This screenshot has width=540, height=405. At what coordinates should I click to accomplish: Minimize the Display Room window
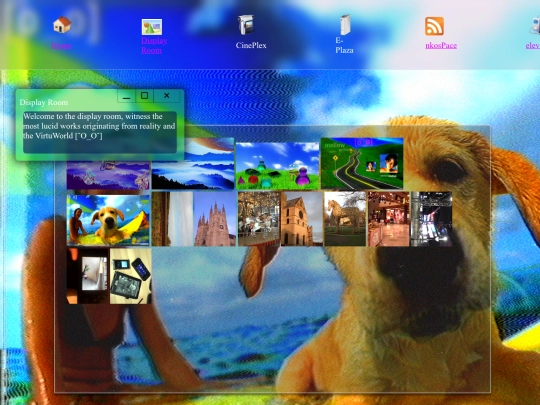point(126,96)
